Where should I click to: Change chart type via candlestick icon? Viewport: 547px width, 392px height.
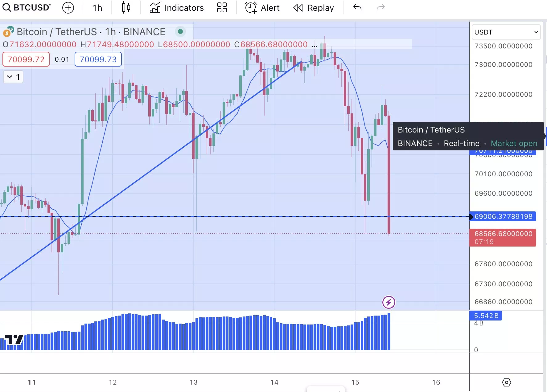[126, 8]
